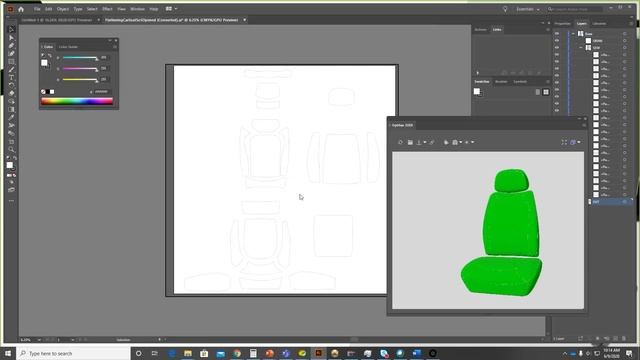
Task: Select the Pen tool
Action: click(11, 46)
